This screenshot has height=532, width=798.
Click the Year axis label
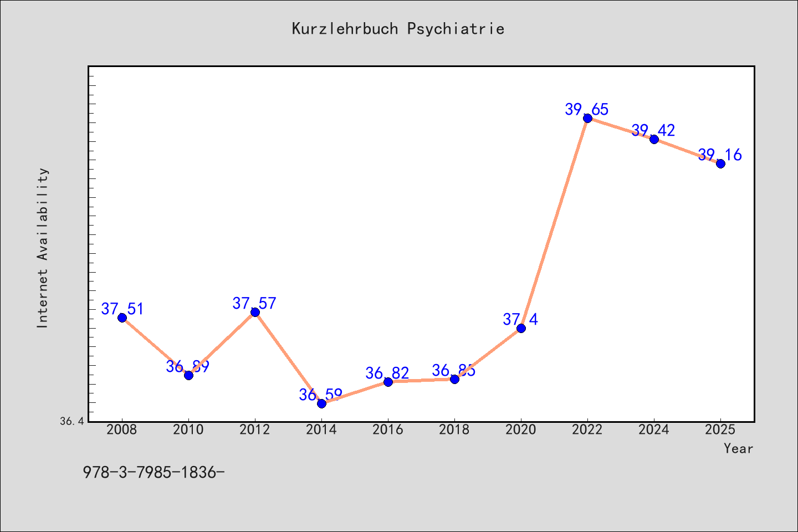coord(738,448)
